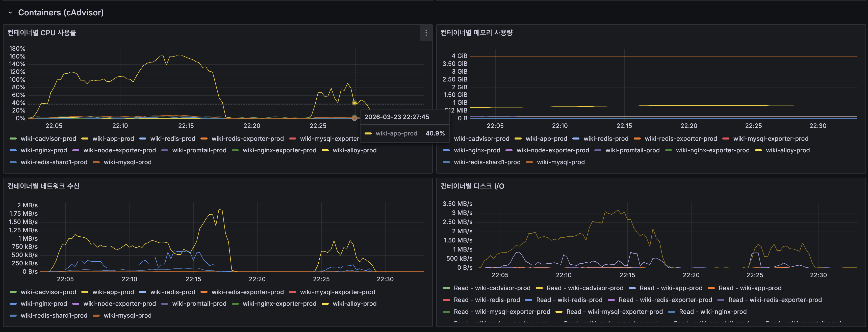Click wiki-node-exporter-prod in the memory legend
This screenshot has height=332, width=868.
pyautogui.click(x=553, y=150)
